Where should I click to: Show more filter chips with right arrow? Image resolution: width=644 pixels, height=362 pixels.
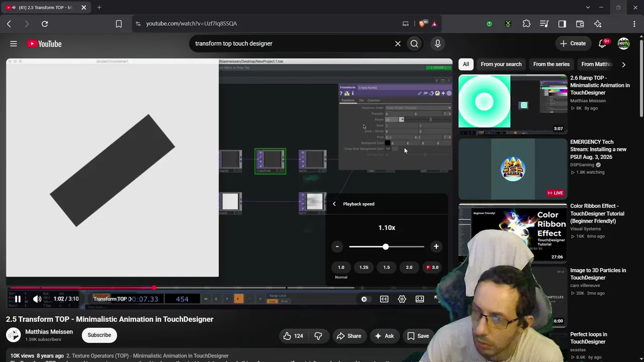[x=624, y=64]
